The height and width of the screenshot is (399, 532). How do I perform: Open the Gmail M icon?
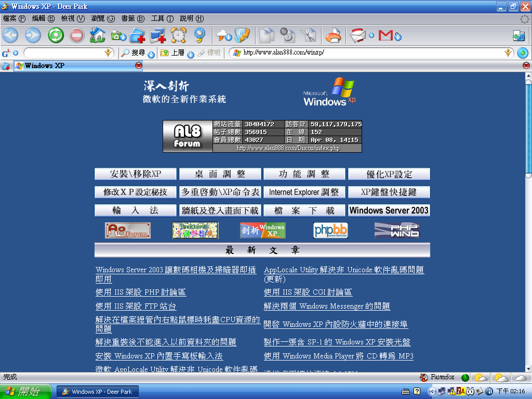point(385,35)
